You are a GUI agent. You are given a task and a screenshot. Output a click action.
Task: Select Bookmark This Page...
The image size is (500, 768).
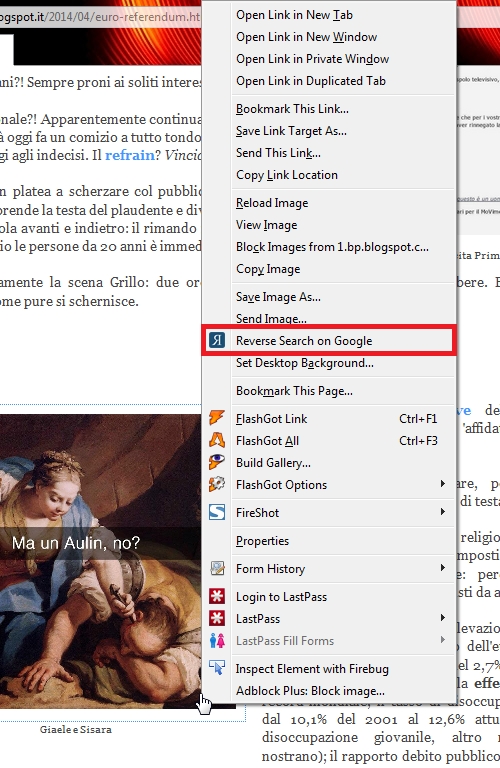point(329,391)
